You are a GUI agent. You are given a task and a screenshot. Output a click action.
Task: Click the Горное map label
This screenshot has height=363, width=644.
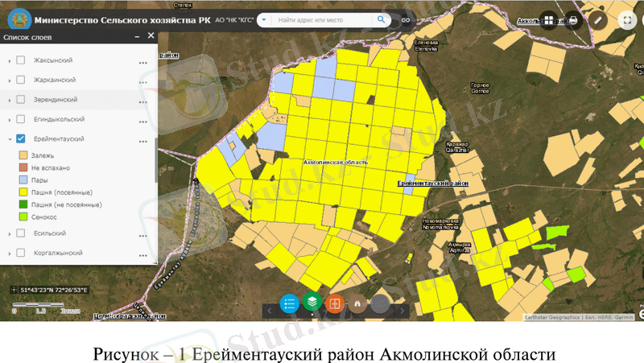click(x=480, y=88)
